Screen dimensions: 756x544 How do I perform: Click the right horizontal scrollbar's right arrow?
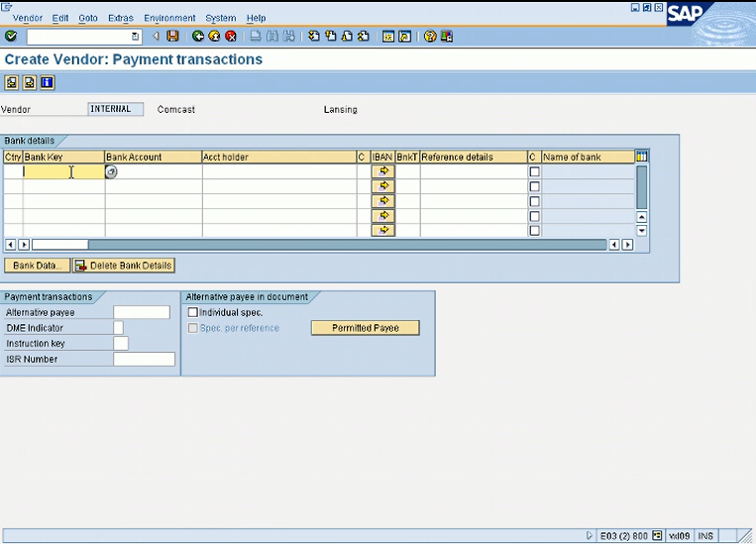627,245
